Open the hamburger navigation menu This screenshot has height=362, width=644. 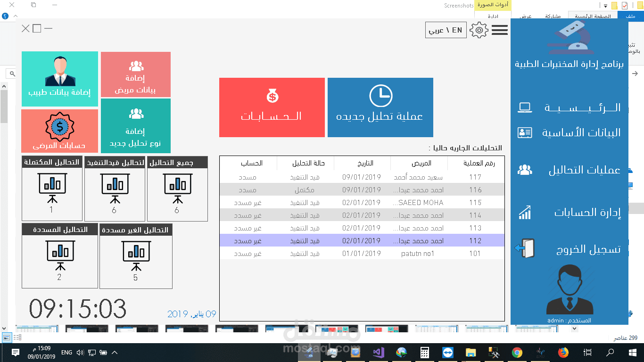point(499,30)
